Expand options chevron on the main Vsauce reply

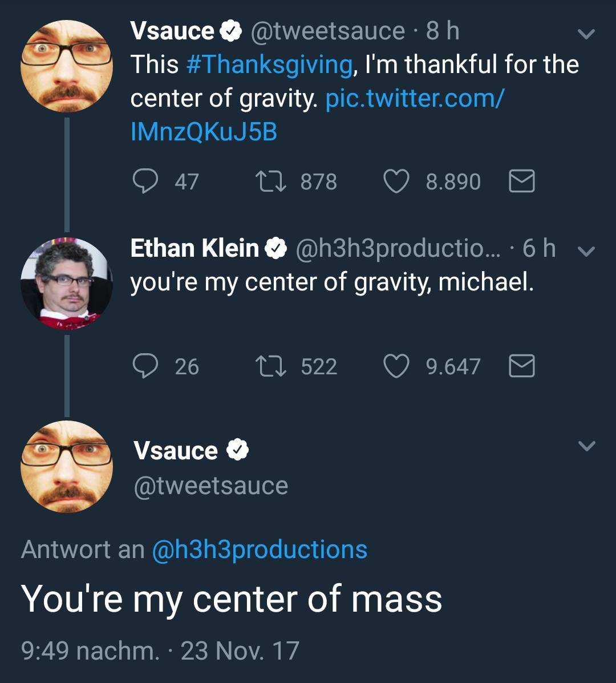click(586, 446)
